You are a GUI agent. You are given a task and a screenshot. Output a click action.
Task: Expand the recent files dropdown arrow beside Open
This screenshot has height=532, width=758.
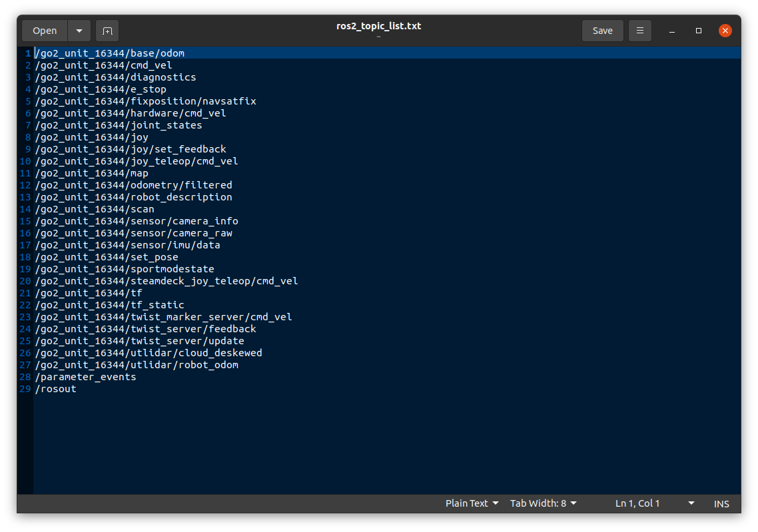[79, 31]
